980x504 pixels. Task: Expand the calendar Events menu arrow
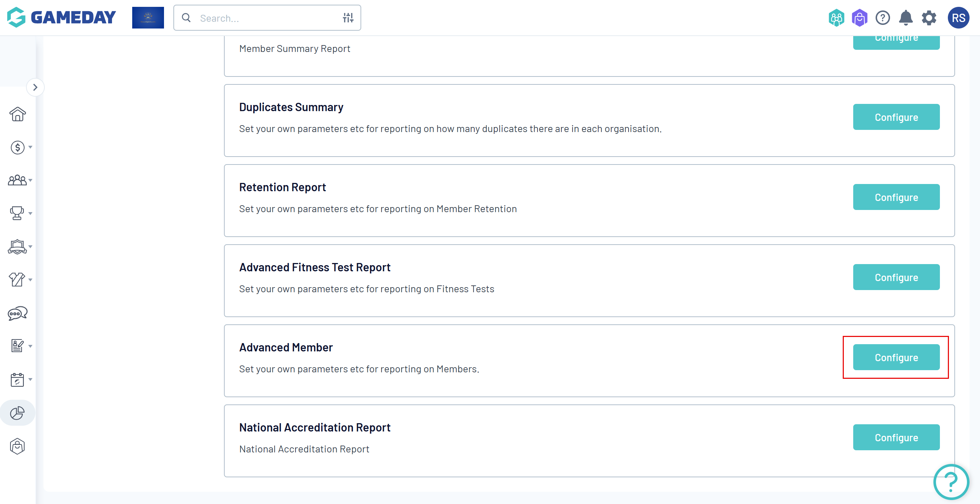[x=30, y=379]
